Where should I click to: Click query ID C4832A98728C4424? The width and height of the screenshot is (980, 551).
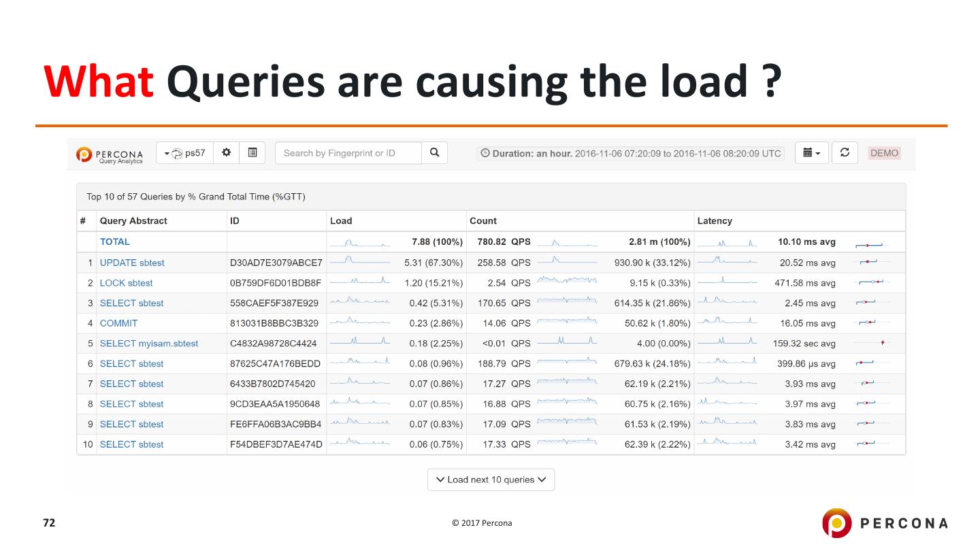274,344
